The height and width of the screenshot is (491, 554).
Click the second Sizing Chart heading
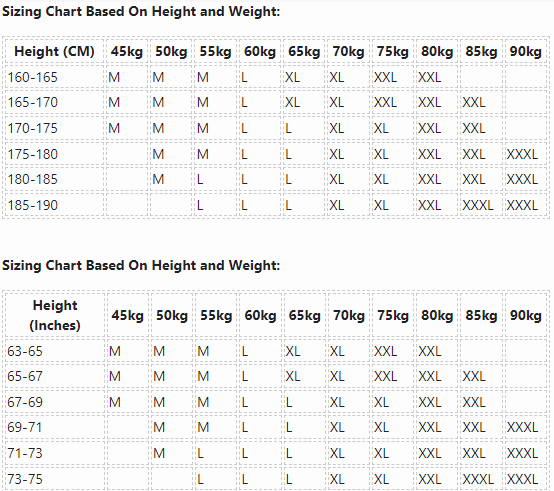point(141,265)
